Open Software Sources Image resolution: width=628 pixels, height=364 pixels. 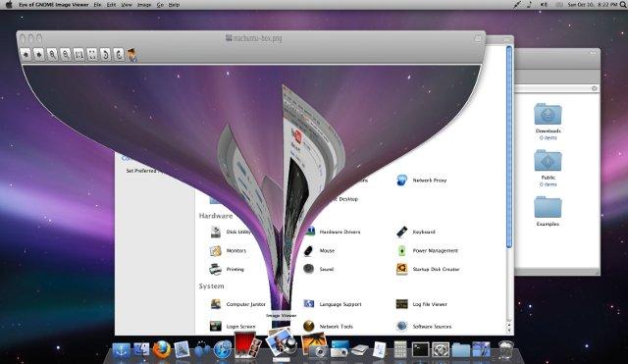424,326
